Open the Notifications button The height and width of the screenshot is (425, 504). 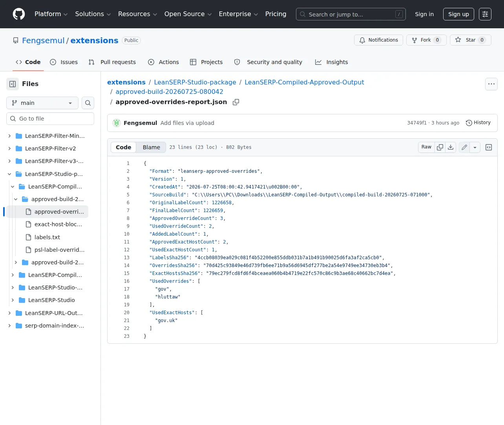378,40
